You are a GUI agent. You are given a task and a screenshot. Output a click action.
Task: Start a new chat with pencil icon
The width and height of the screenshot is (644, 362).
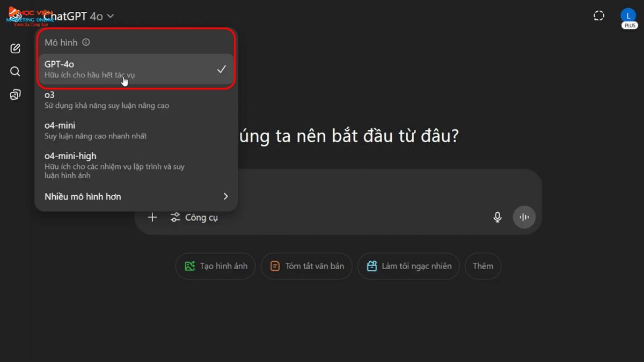coord(15,48)
